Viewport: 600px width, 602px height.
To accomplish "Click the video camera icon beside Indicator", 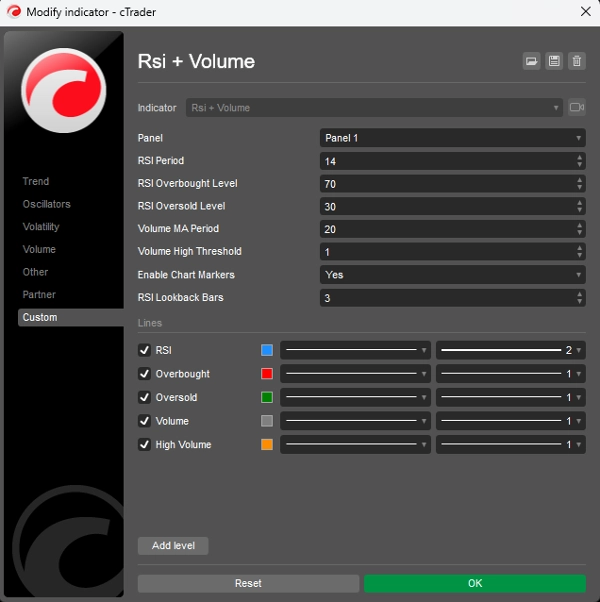I will tap(577, 107).
